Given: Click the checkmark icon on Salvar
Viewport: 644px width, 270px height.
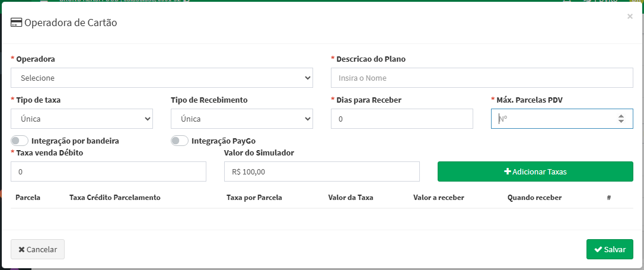Looking at the screenshot, I should tap(598, 249).
